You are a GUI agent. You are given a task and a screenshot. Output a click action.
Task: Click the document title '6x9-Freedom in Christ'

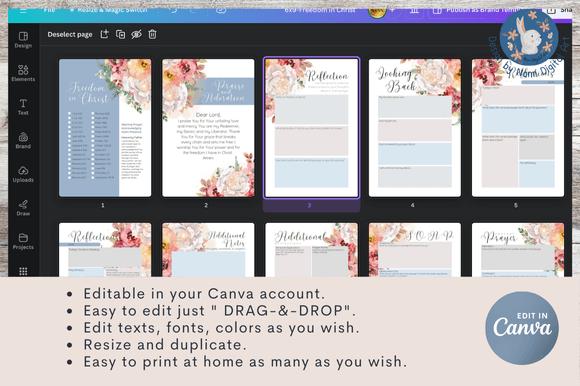tap(320, 10)
